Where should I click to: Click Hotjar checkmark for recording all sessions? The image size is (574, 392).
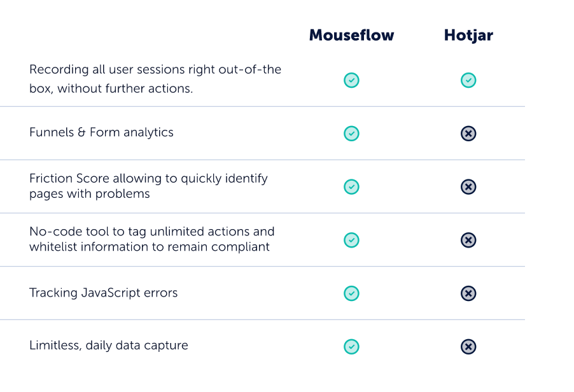[x=468, y=80]
